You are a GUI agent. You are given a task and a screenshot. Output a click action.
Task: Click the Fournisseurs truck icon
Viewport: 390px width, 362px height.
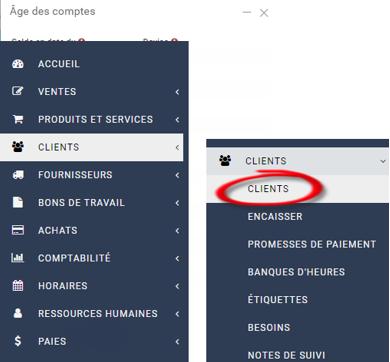coord(18,175)
